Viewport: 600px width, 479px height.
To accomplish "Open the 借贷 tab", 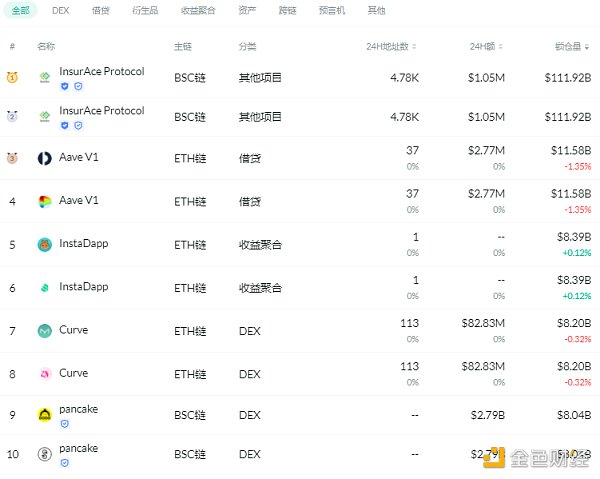I will (101, 10).
